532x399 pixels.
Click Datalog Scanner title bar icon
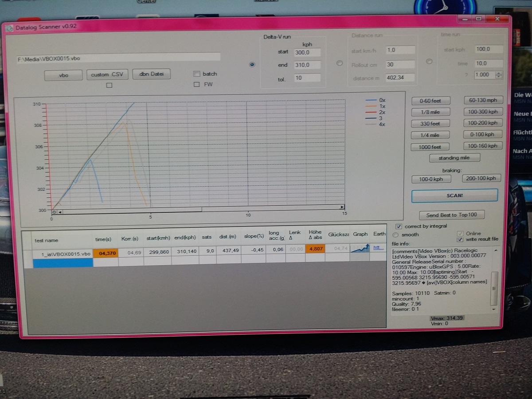pos(10,27)
